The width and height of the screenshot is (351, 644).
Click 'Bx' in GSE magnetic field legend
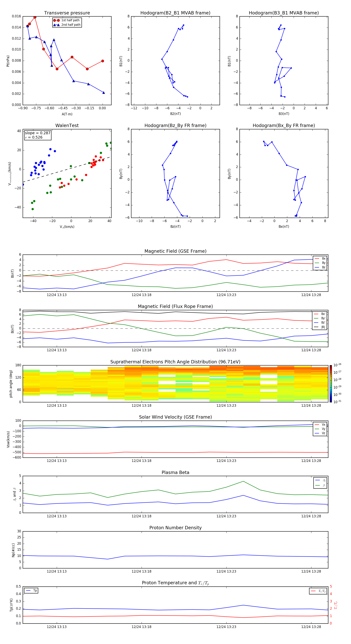click(x=324, y=259)
